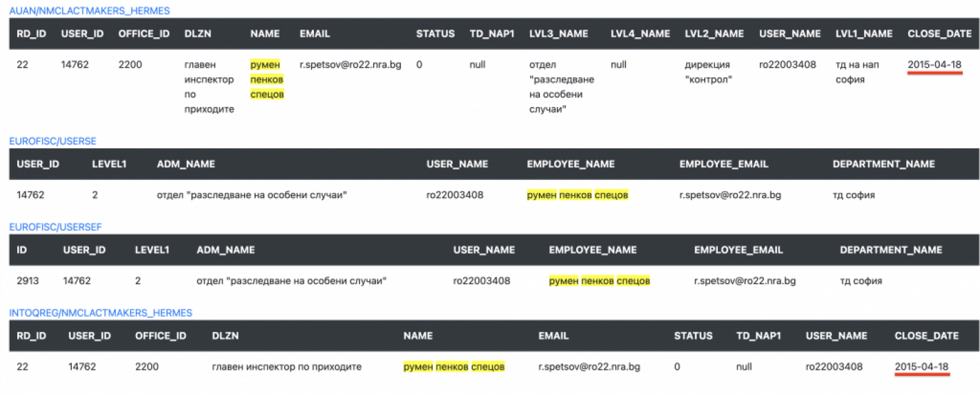
Task: Open the INTOQREG/NMCLACTMAKERS_HERMES link
Action: pyautogui.click(x=100, y=313)
